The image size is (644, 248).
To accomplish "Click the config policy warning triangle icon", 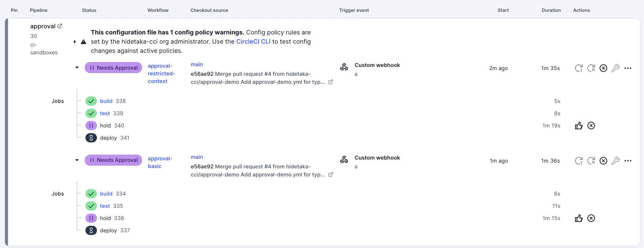I will pyautogui.click(x=84, y=42).
